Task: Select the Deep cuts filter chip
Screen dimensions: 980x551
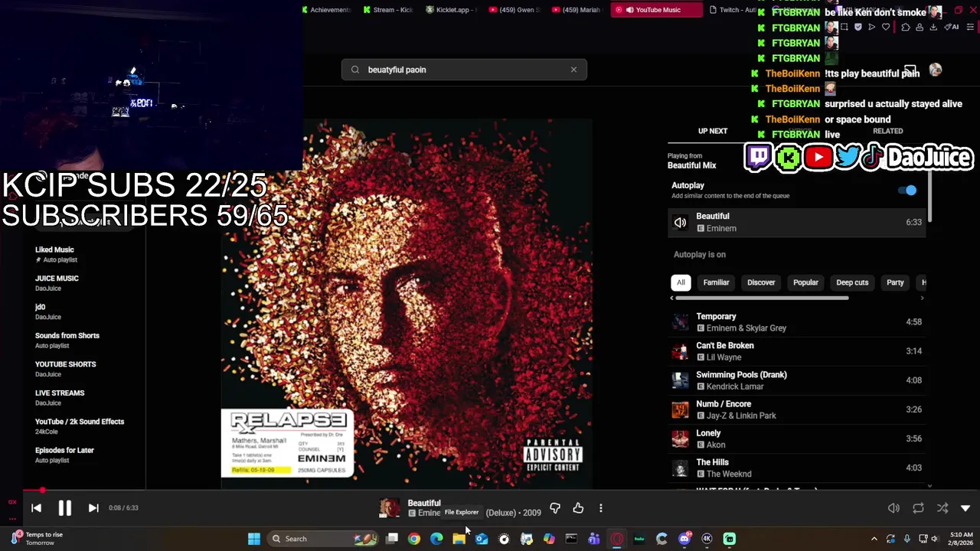Action: point(852,282)
